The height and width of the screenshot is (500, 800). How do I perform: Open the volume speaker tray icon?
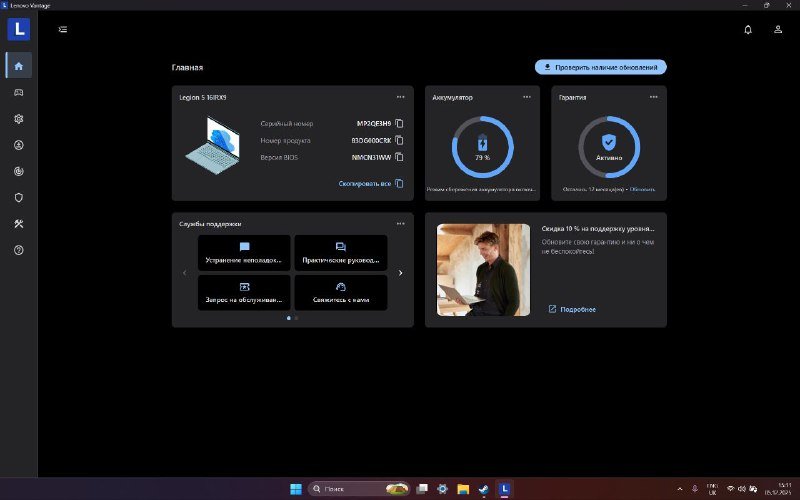point(742,489)
